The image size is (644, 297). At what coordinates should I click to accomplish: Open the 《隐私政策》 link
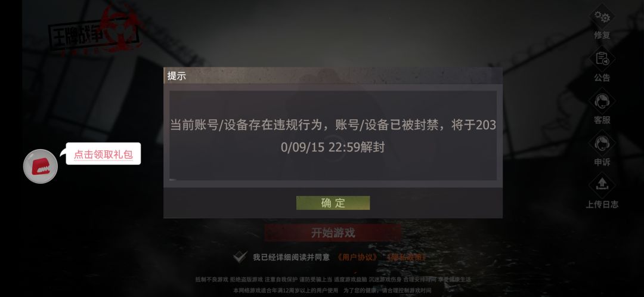406,257
